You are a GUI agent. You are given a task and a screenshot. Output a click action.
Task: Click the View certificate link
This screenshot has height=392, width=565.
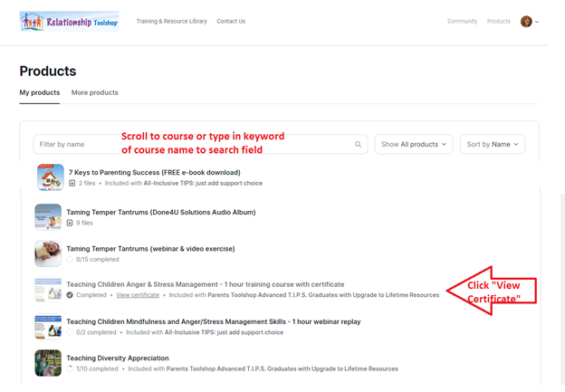coord(138,295)
